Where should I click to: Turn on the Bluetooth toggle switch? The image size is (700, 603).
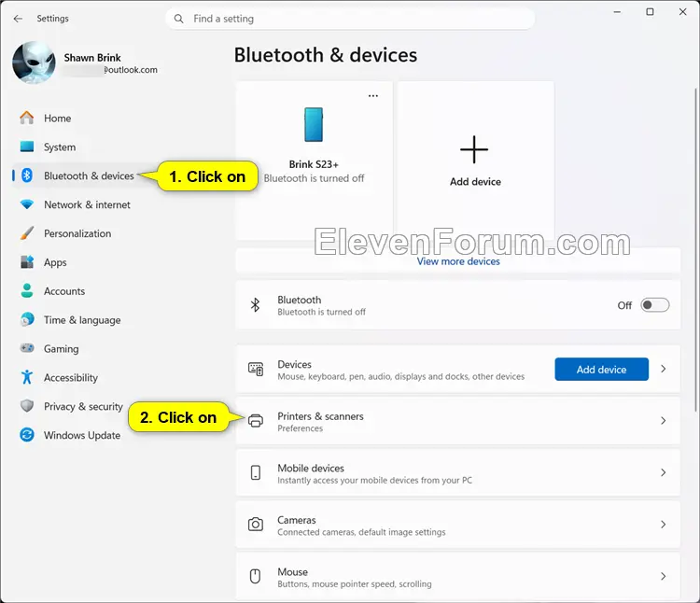(x=655, y=305)
